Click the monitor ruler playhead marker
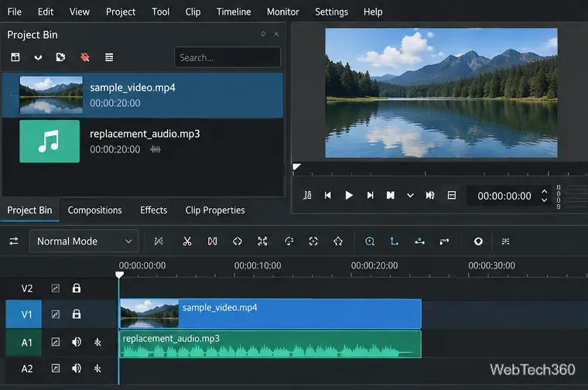The image size is (588, 390). 296,166
